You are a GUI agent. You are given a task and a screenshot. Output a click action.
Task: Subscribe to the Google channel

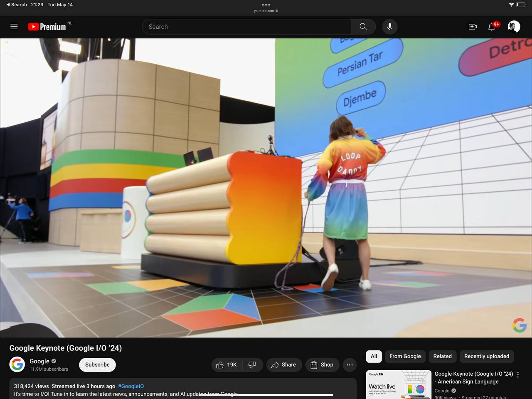97,365
